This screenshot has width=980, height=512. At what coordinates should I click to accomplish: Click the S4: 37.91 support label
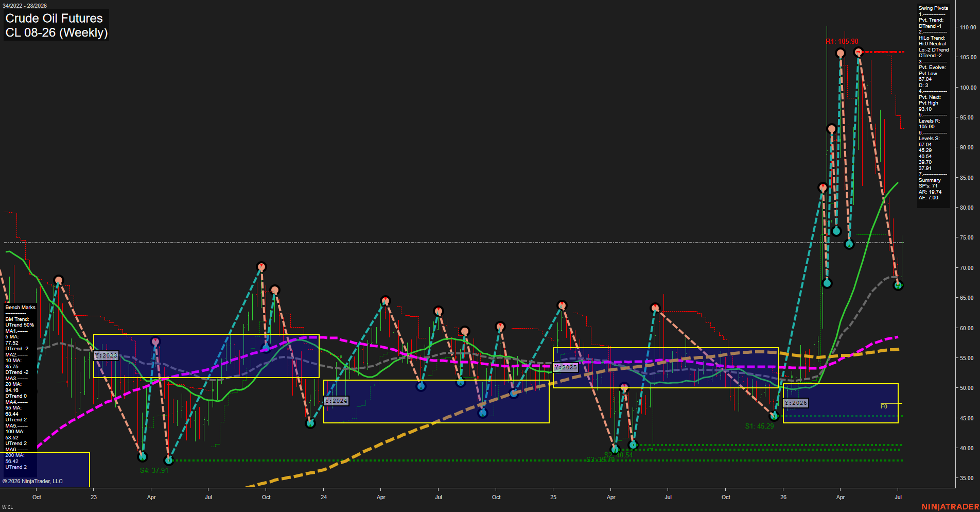pyautogui.click(x=154, y=470)
